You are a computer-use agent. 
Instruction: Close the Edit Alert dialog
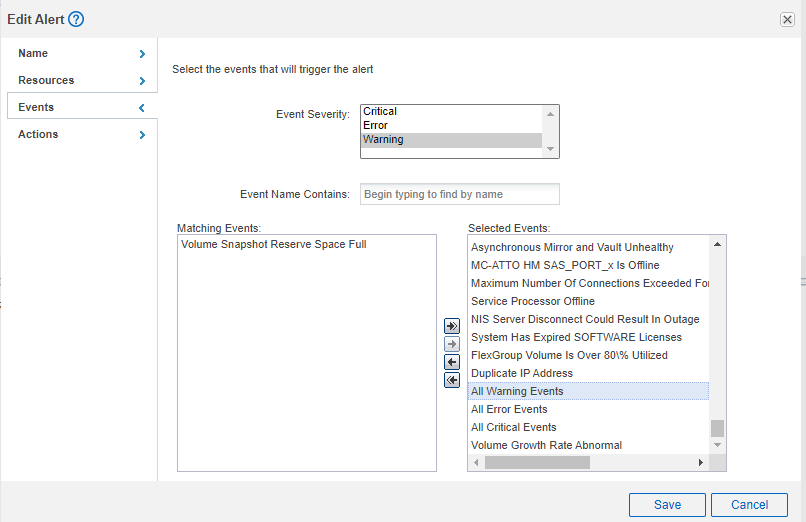(x=787, y=20)
